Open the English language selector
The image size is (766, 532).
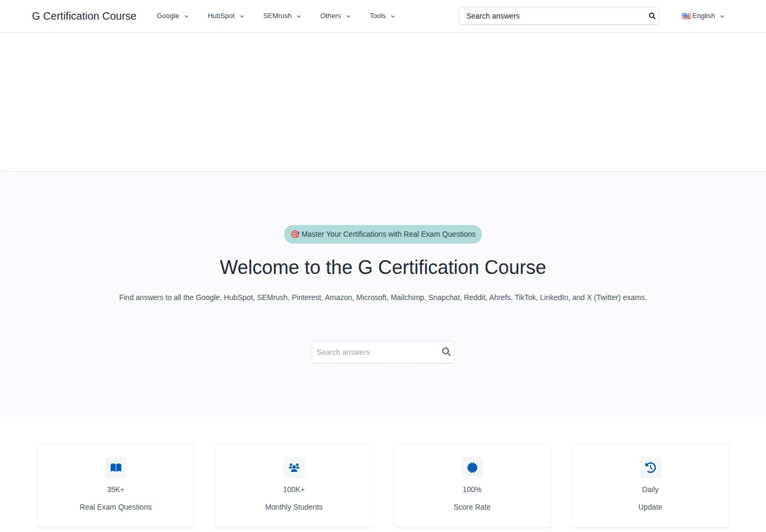click(703, 16)
